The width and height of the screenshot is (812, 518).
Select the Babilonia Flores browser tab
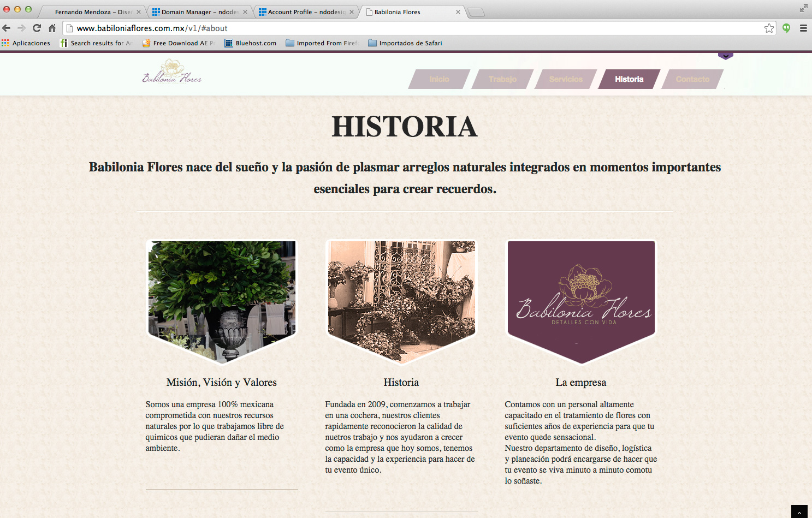(412, 12)
